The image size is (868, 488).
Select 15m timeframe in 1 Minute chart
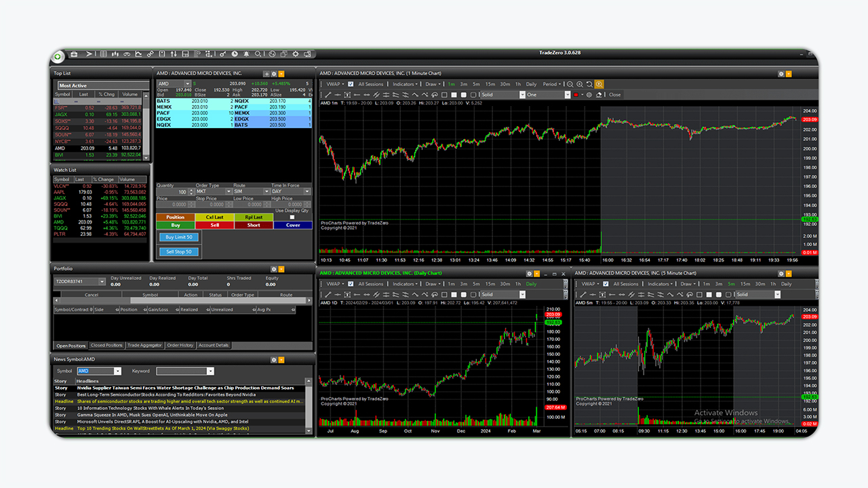(490, 84)
